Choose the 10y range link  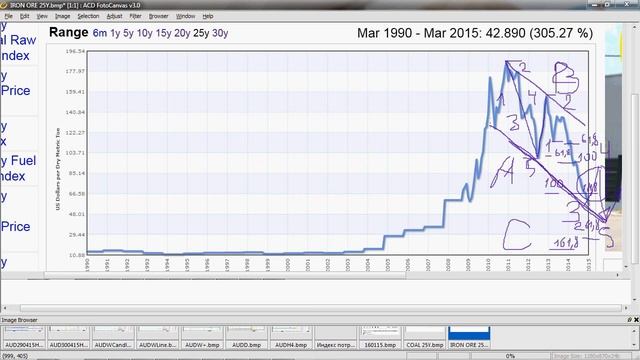coord(144,33)
